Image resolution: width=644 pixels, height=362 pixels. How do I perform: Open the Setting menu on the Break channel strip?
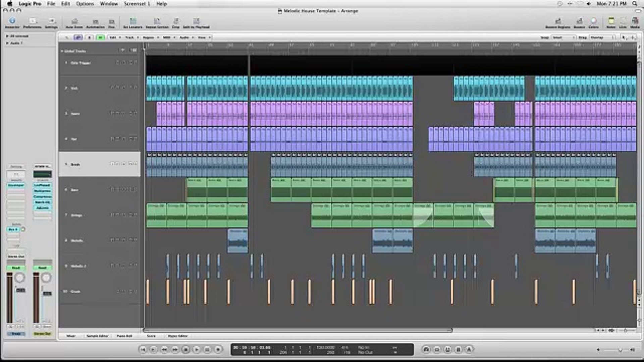(x=16, y=167)
